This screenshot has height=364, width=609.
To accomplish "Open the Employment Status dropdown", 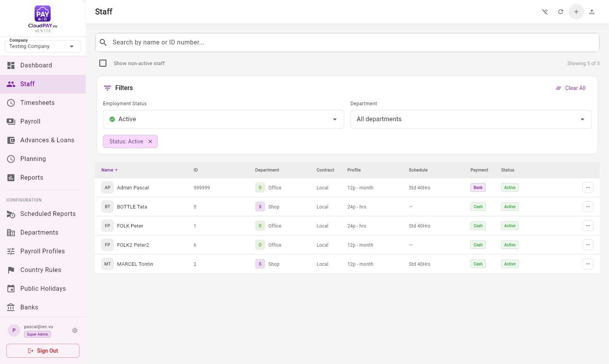I will (223, 119).
